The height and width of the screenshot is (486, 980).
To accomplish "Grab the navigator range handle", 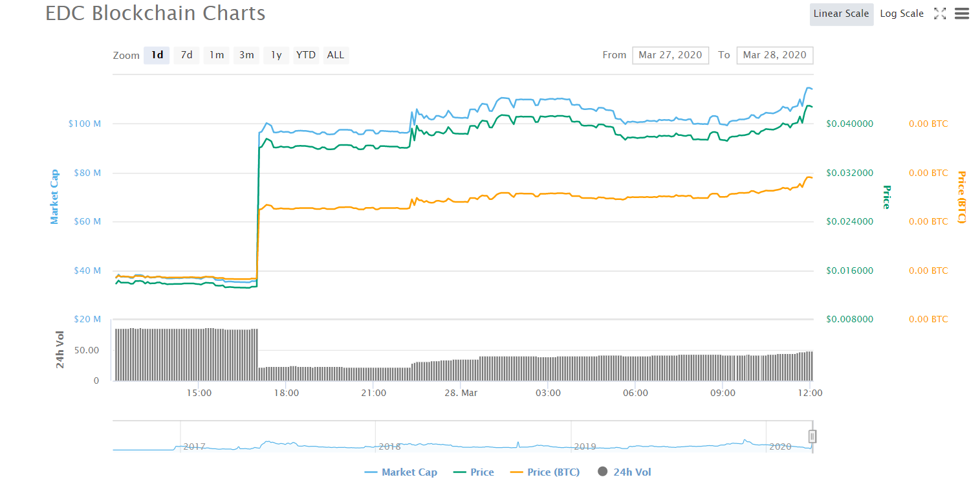I will pyautogui.click(x=812, y=436).
